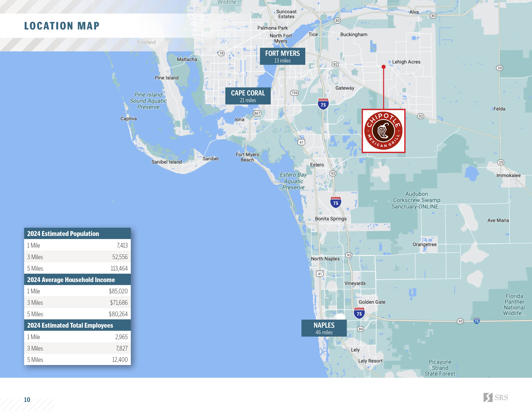Click the Captiva map label
Screen dimensions: 532x411
129,119
